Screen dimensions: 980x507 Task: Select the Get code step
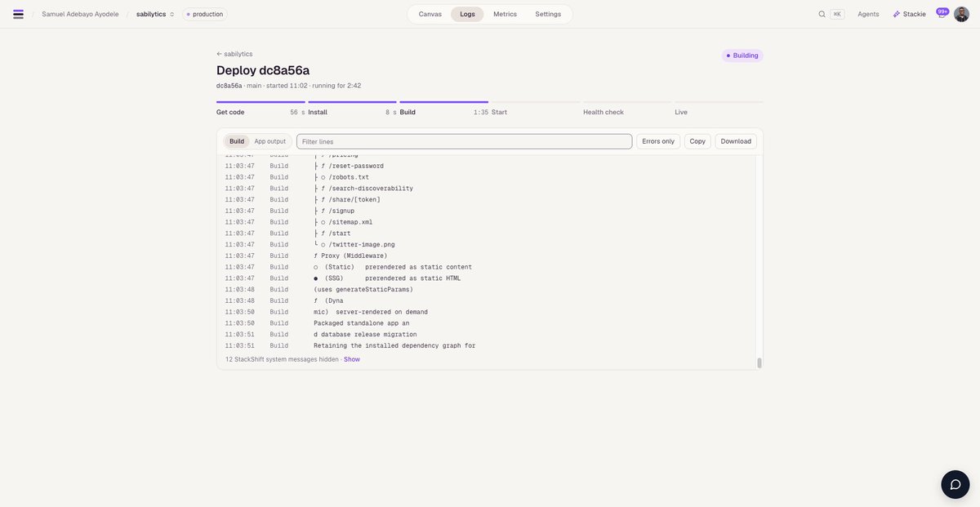[261, 108]
